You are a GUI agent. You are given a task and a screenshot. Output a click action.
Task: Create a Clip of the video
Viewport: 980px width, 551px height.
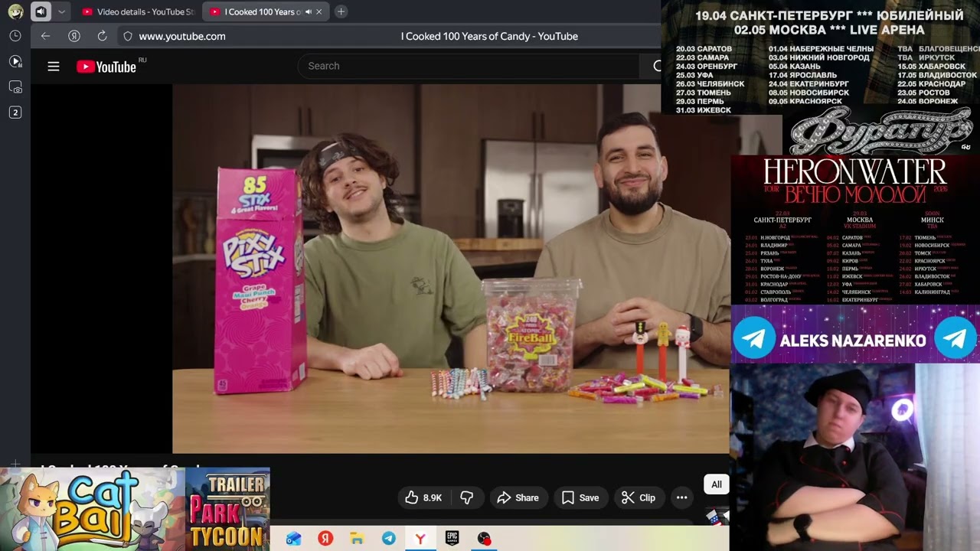(638, 497)
